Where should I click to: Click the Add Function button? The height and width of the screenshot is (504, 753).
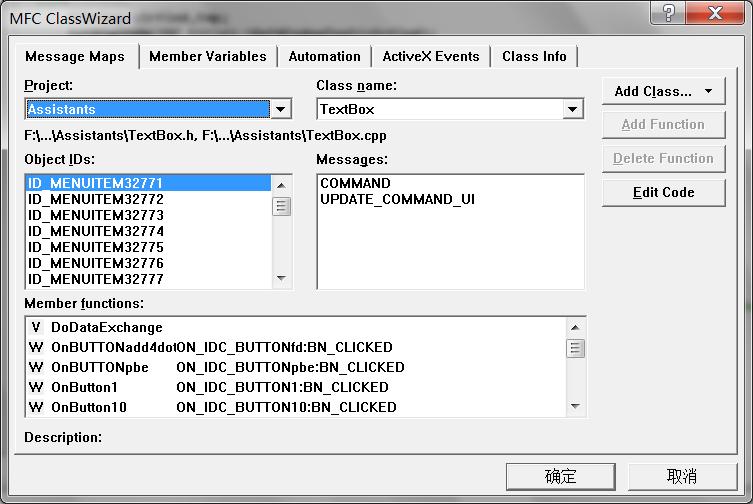click(663, 125)
